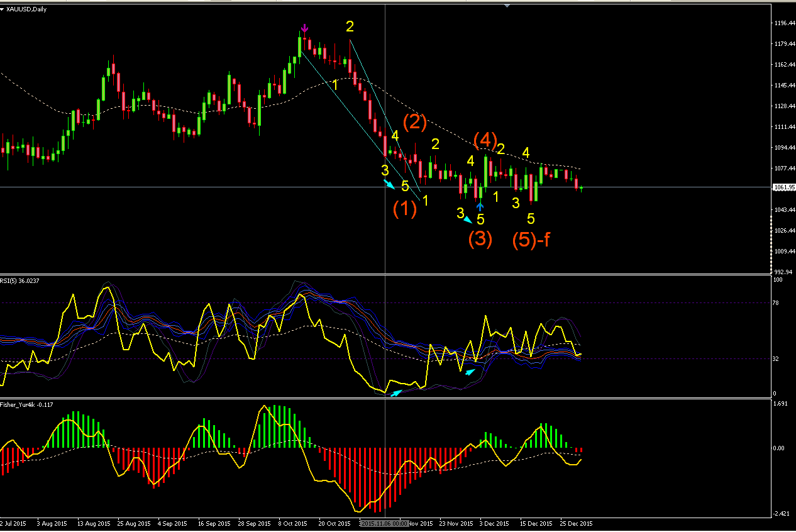Click the 1061.95 current price tag
Screen dimensions: 796x532
(x=782, y=187)
